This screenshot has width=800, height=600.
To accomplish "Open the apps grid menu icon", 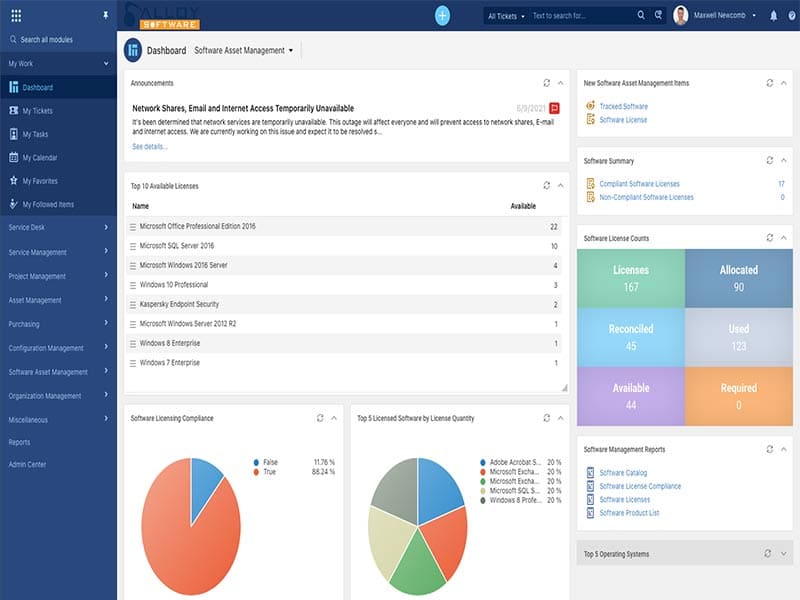I will click(x=15, y=16).
